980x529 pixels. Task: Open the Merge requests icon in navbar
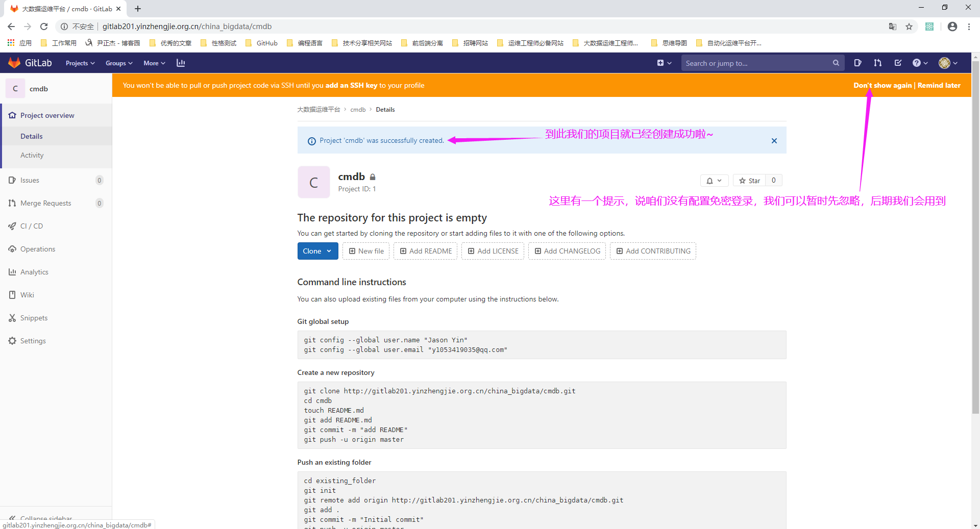pyautogui.click(x=877, y=63)
